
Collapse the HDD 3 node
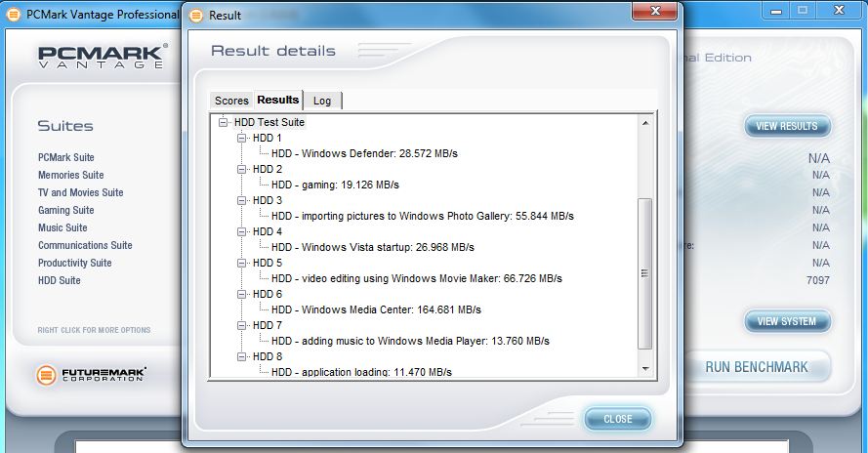(242, 200)
